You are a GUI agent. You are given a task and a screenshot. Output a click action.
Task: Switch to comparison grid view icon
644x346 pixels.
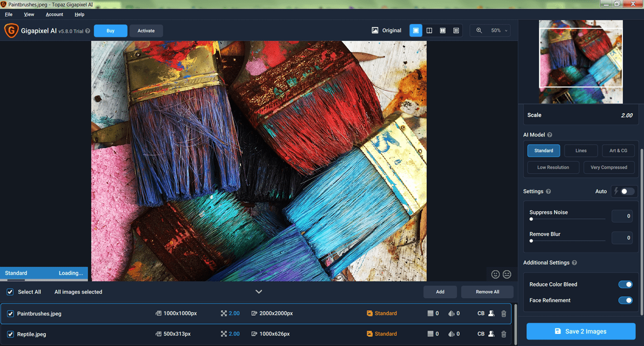pyautogui.click(x=456, y=31)
